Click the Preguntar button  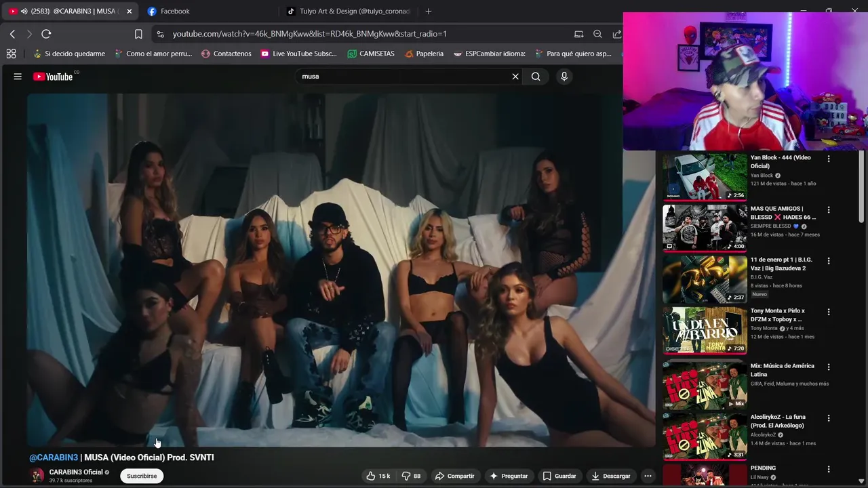point(509,476)
